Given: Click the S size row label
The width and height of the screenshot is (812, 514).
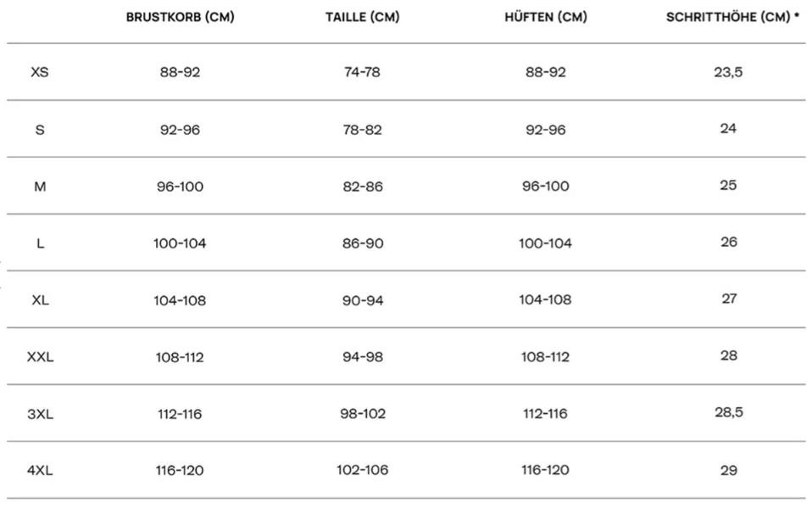Looking at the screenshot, I should click(x=40, y=130).
